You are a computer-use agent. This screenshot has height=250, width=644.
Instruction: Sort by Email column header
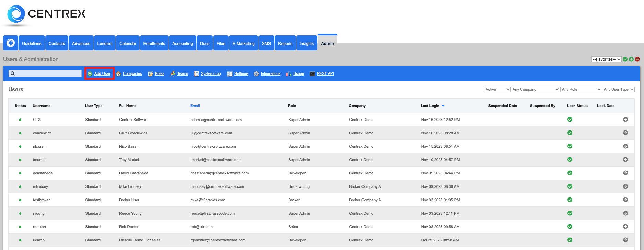pos(195,106)
